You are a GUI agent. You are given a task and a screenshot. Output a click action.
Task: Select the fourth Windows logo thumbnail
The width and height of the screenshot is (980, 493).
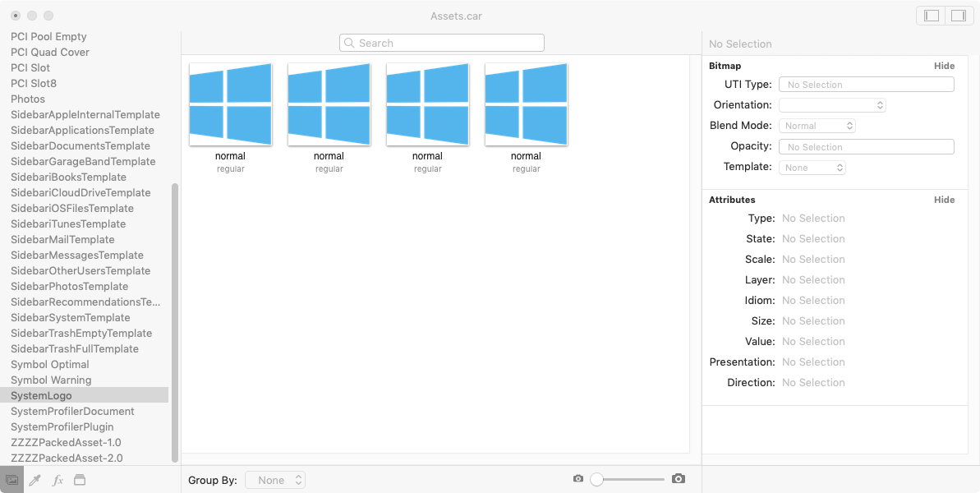click(x=527, y=104)
